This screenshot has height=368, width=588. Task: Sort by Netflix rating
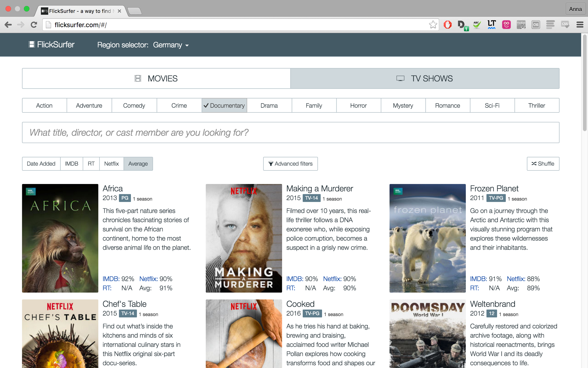coord(112,164)
